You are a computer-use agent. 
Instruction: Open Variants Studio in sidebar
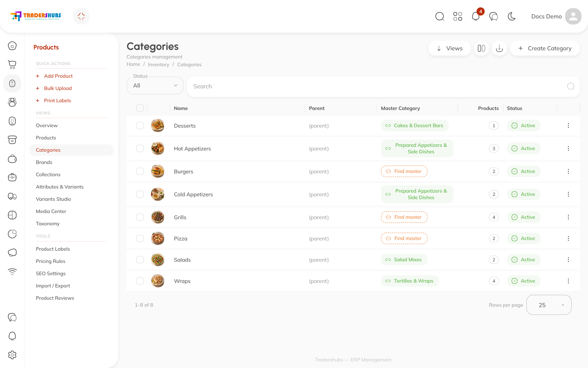[x=53, y=199]
